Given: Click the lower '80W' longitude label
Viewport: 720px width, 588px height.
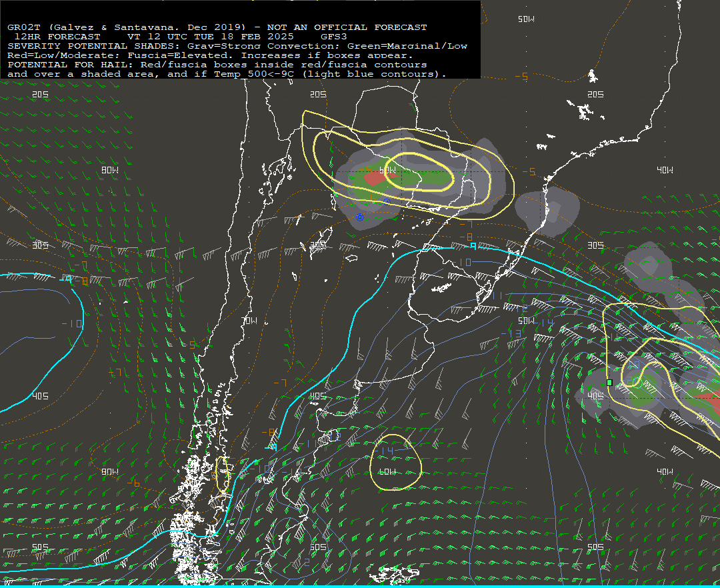Looking at the screenshot, I should pos(110,471).
